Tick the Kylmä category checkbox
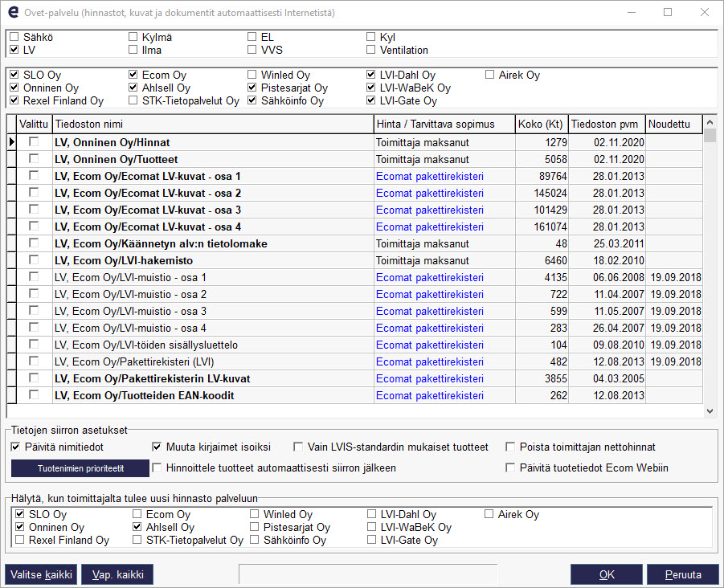The width and height of the screenshot is (724, 588). (x=133, y=37)
